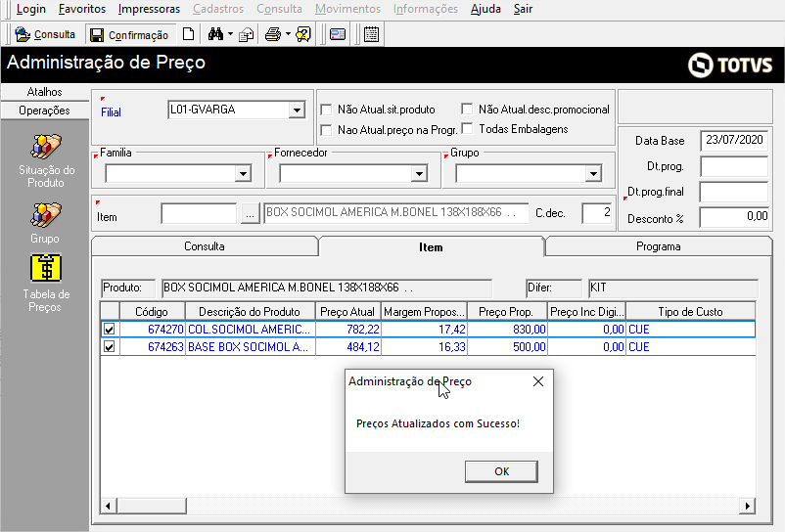The height and width of the screenshot is (532, 785).
Task: Uncheck the row for product 674263
Action: 110,346
